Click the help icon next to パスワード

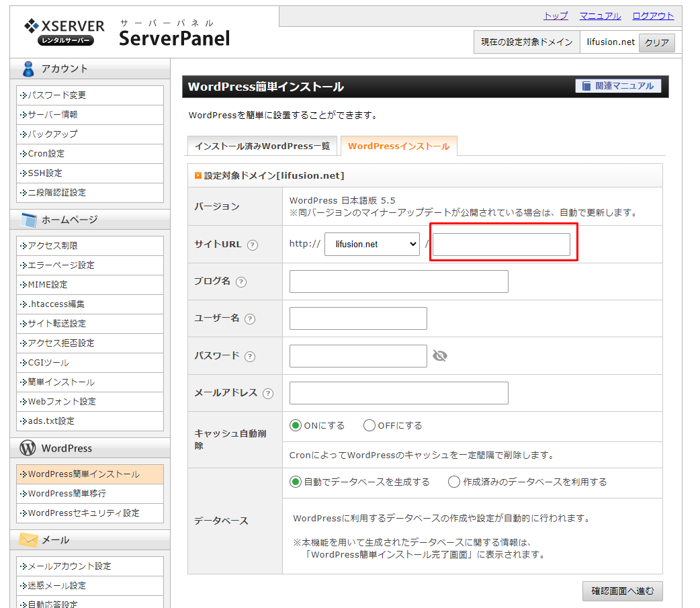(x=250, y=357)
